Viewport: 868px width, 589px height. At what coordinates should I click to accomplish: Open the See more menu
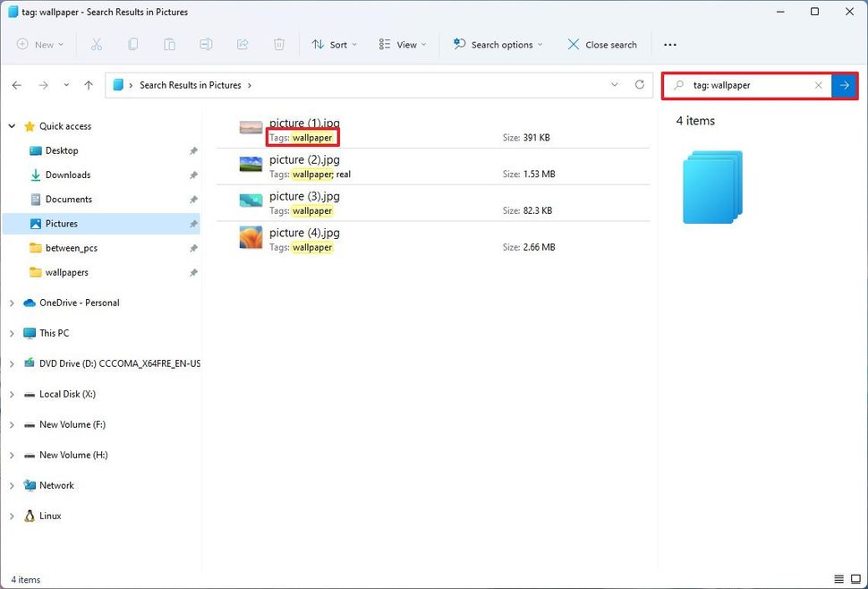[669, 44]
